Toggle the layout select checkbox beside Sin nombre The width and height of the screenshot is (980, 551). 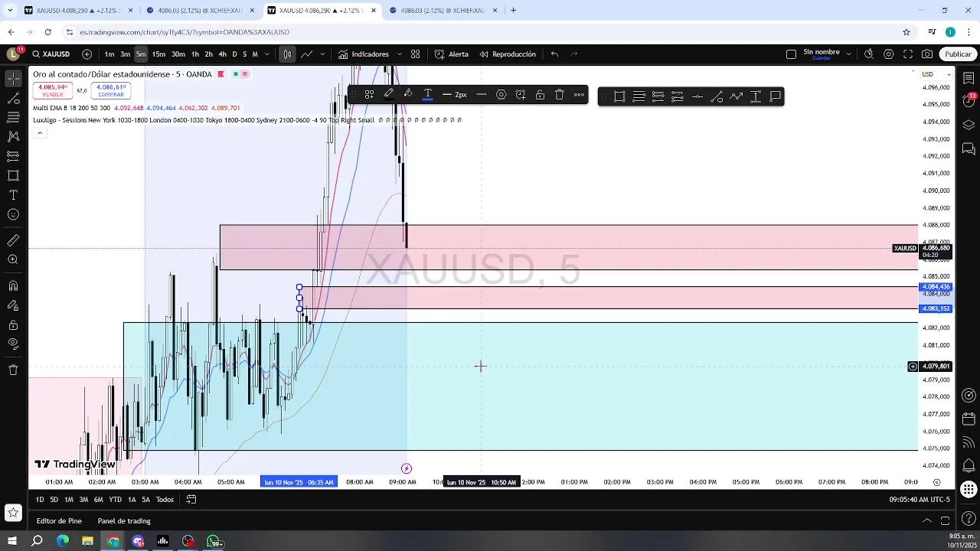791,54
